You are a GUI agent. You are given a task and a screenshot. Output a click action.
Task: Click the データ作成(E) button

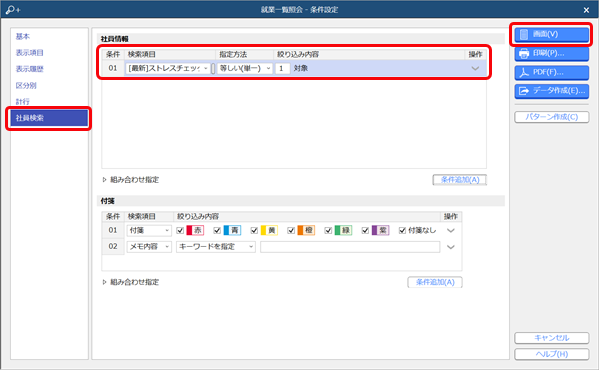click(551, 91)
